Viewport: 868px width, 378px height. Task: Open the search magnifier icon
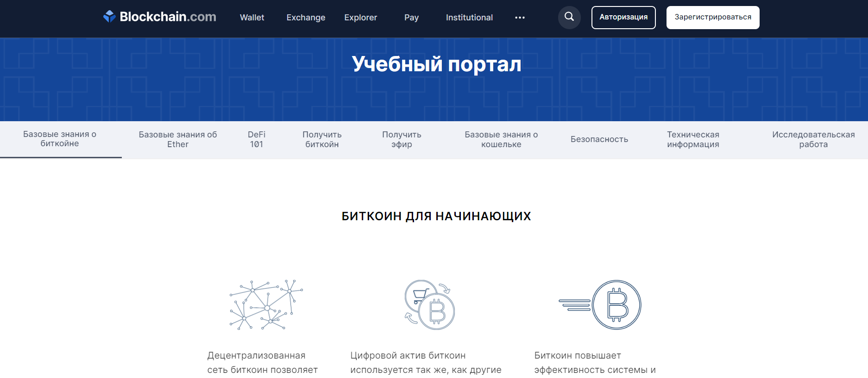coord(569,18)
